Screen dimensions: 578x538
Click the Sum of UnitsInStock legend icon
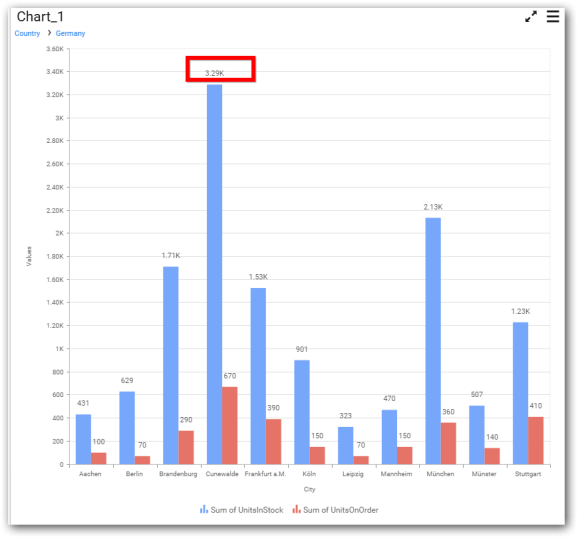[204, 509]
